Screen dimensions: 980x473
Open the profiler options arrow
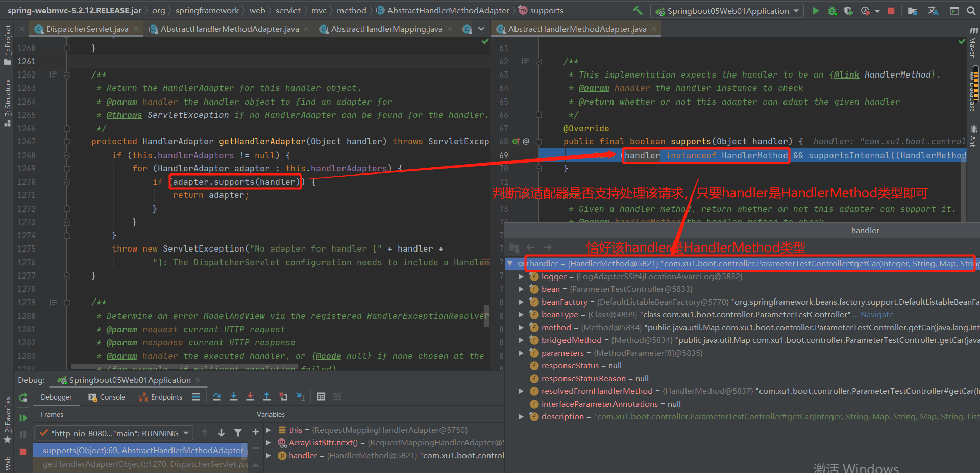877,11
